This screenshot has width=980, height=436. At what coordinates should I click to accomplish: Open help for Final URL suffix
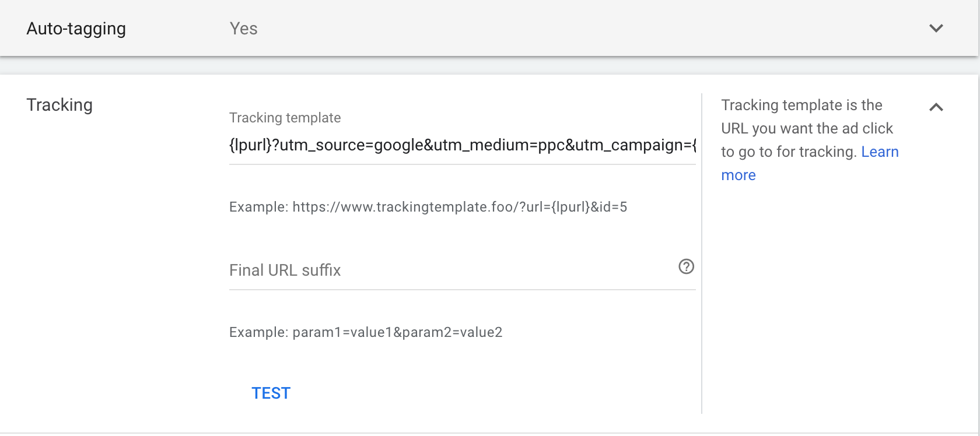click(686, 266)
